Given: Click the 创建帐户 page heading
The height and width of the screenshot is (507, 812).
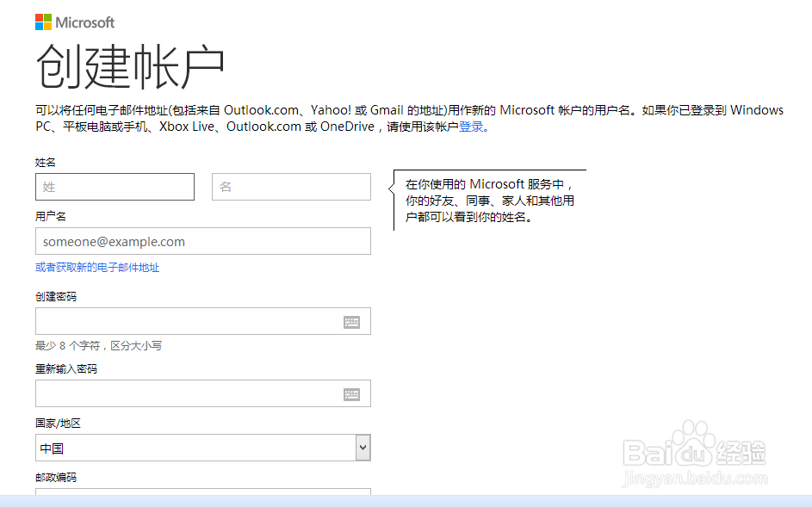Looking at the screenshot, I should pyautogui.click(x=130, y=66).
